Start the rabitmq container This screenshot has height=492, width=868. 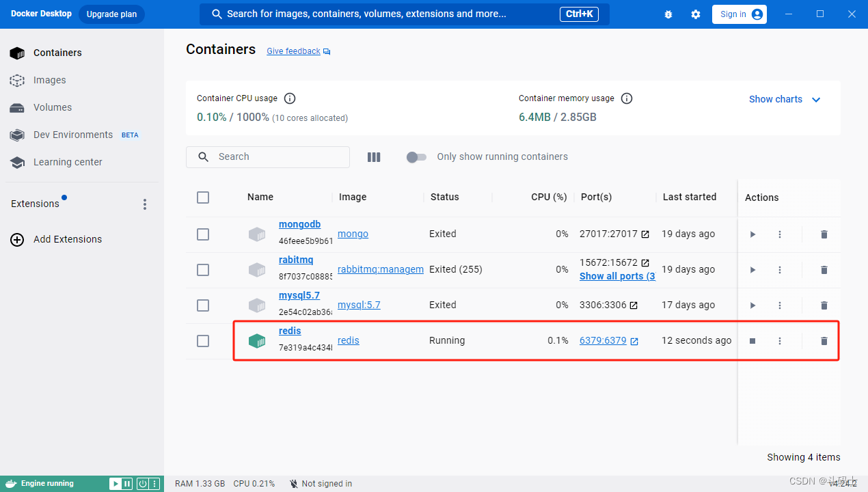coord(752,270)
